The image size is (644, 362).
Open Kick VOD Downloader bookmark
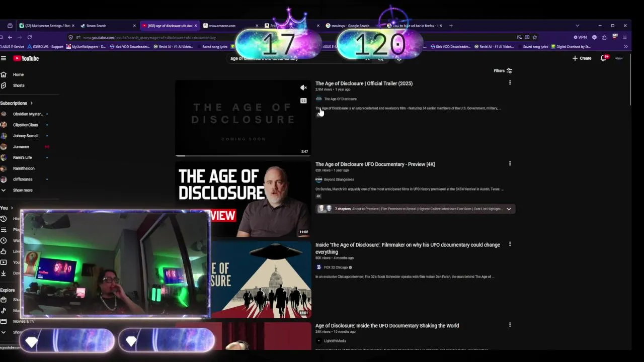(x=129, y=47)
